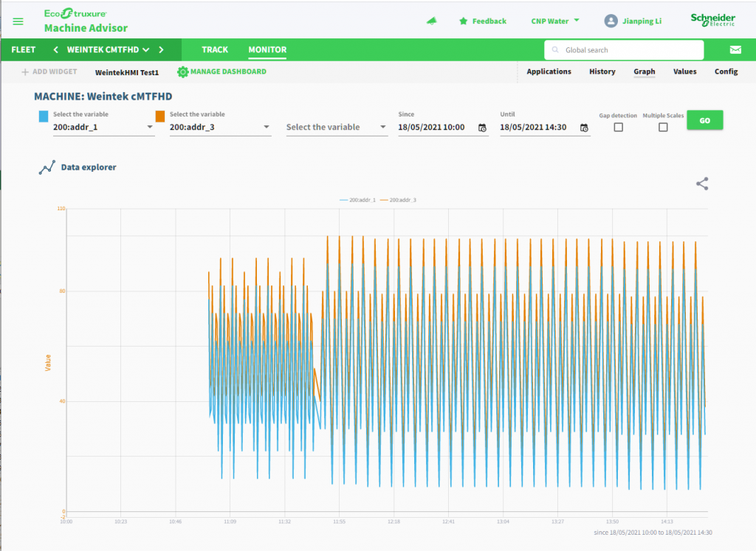Open the Jianping Li user avatar
Screen dimensions: 756x551
611,21
